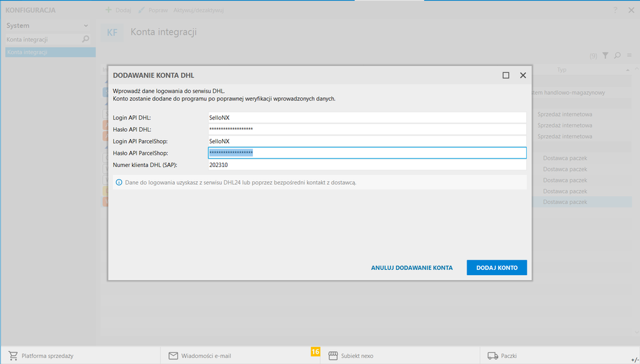The height and width of the screenshot is (364, 640).
Task: Focus the Login API DHL field
Action: pyautogui.click(x=366, y=118)
